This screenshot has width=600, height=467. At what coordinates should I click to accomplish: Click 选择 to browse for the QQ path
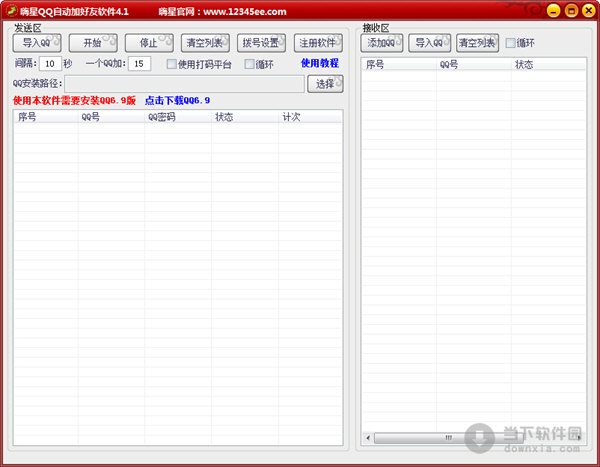(325, 84)
